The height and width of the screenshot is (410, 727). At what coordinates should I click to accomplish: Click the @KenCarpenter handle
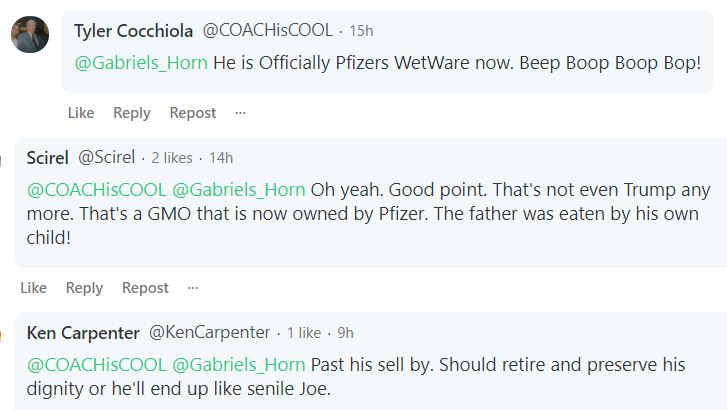[x=210, y=332]
